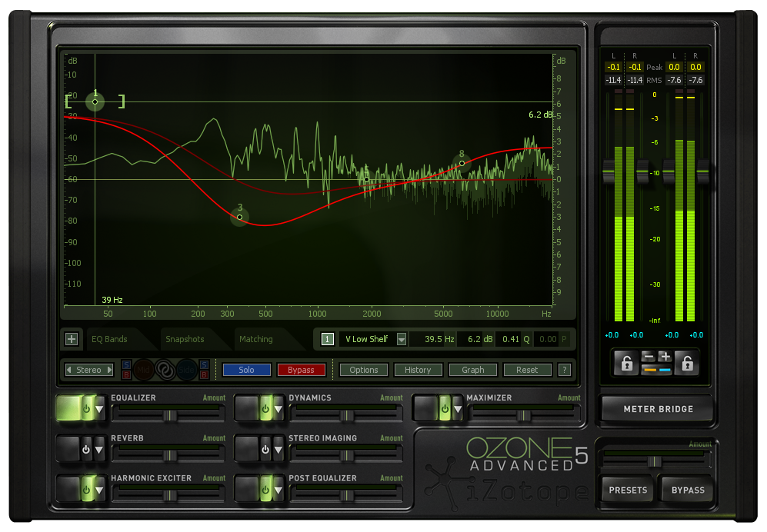Click the Dynamics Amount slider

coord(346,414)
